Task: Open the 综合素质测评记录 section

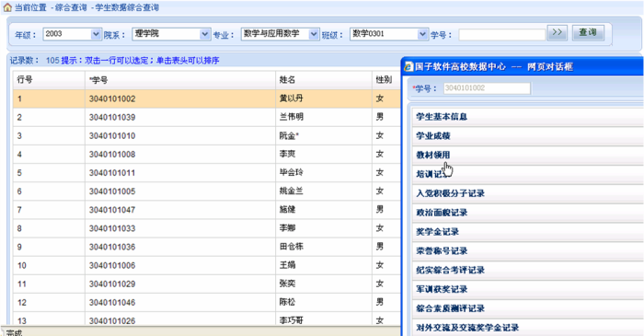Action: pos(528,308)
